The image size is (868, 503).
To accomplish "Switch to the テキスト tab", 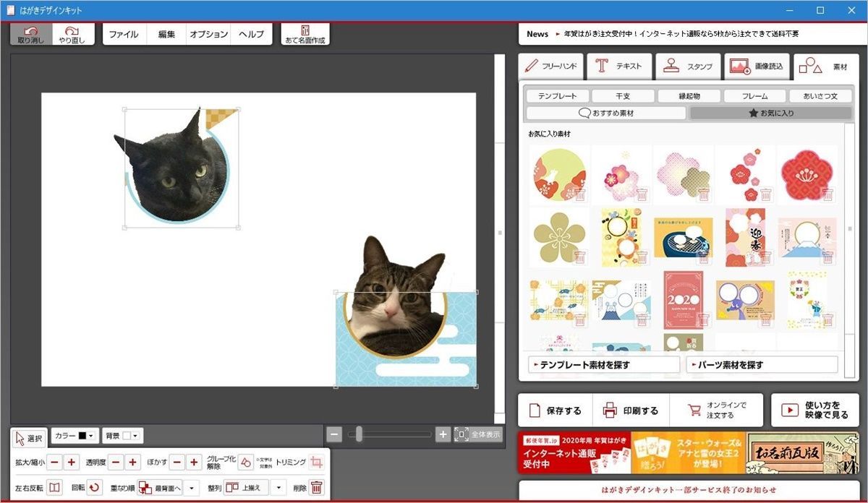I will [x=620, y=66].
